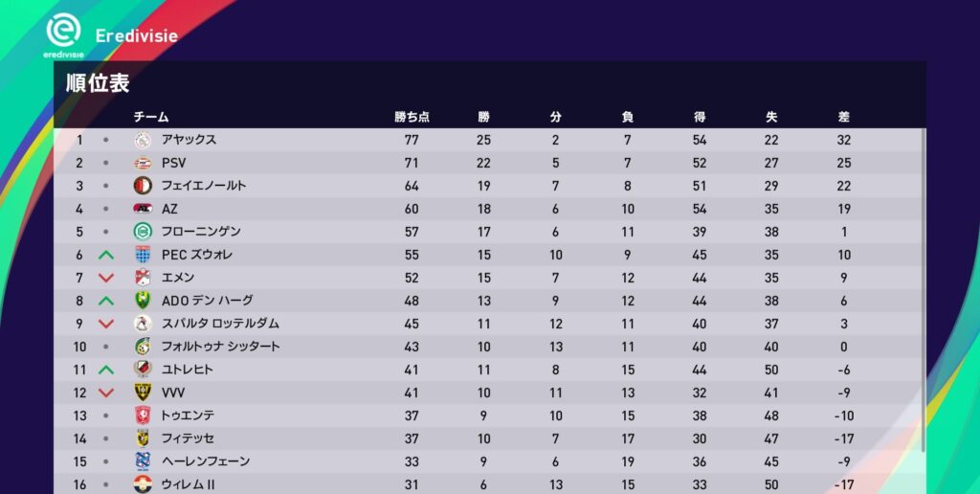Image resolution: width=980 pixels, height=494 pixels.
Task: Click the PEC Zwolle club crest
Action: pos(143,255)
